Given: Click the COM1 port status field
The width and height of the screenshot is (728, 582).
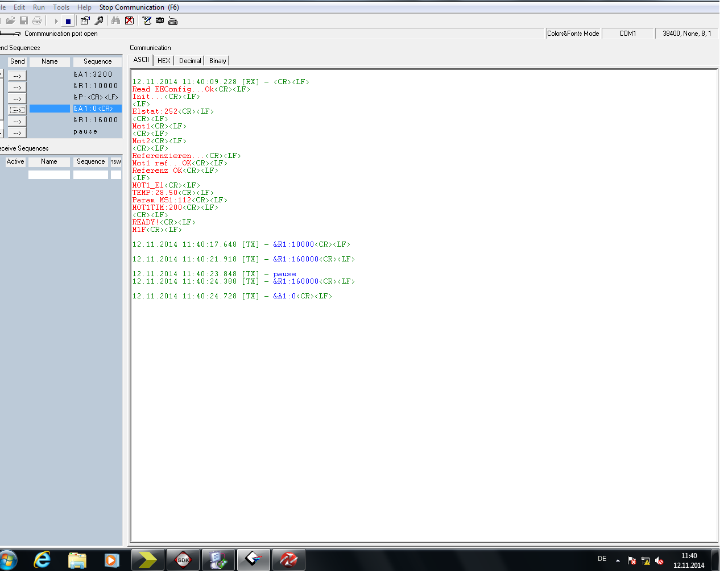Looking at the screenshot, I should (627, 34).
